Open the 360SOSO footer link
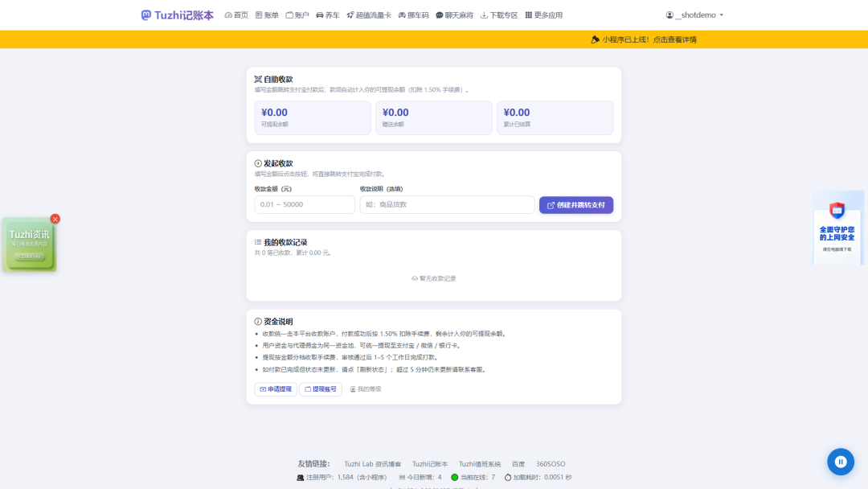 pyautogui.click(x=551, y=463)
